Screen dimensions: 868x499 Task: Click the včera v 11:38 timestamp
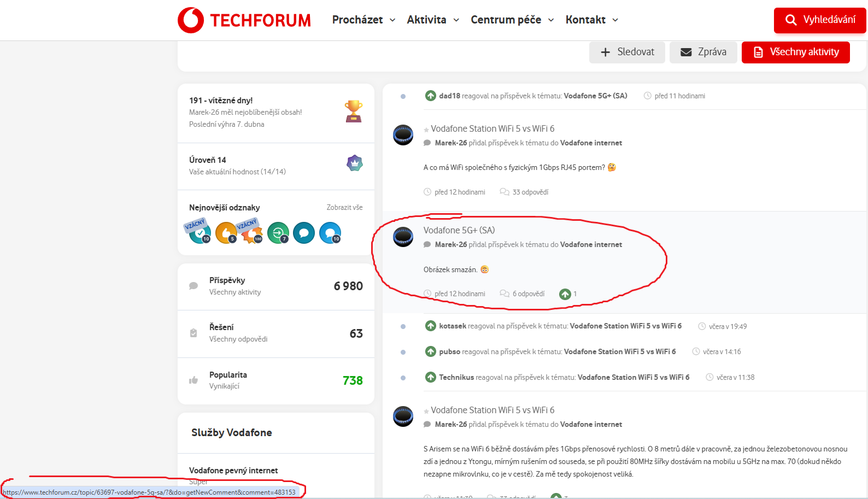coord(735,377)
